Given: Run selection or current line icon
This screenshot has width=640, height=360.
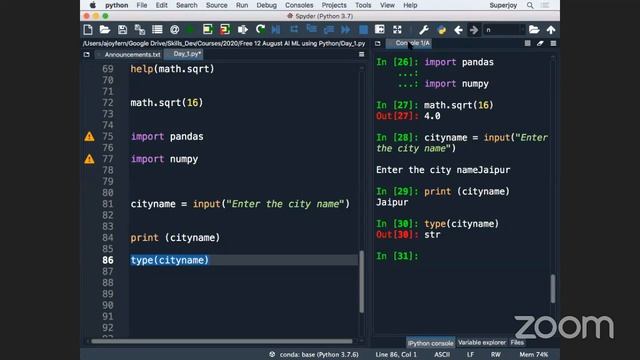Looking at the screenshot, I should coord(242,30).
